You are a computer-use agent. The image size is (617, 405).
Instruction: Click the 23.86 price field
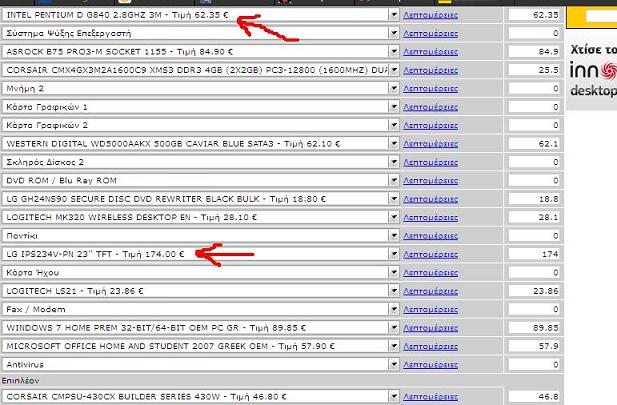click(x=534, y=291)
